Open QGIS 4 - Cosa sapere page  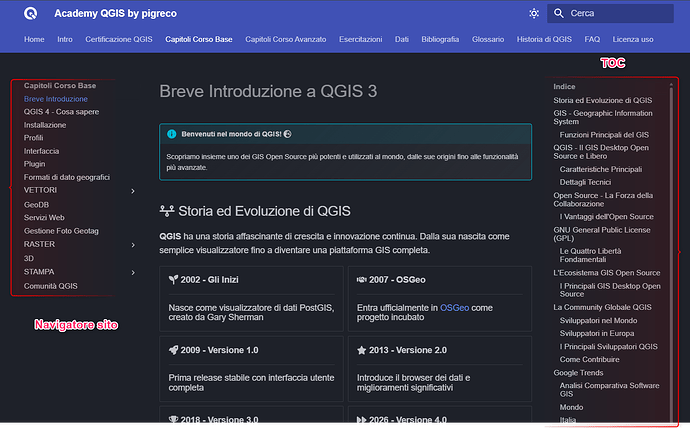click(x=61, y=112)
